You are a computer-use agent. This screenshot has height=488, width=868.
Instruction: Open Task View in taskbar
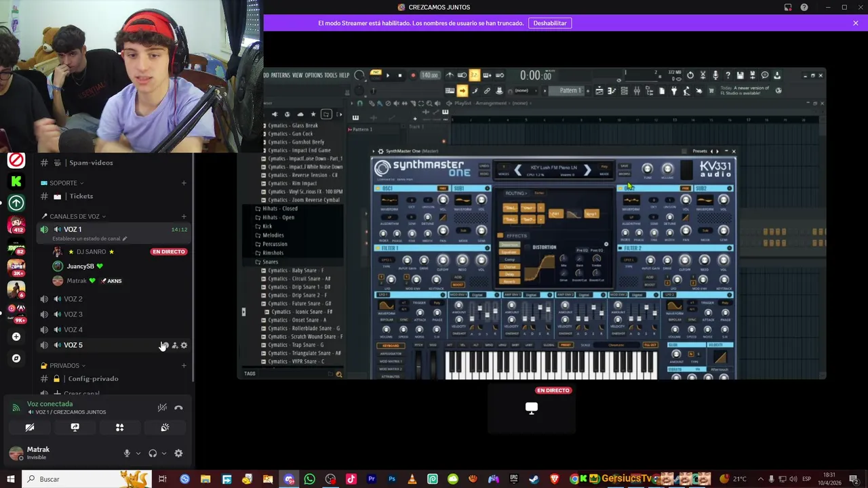(163, 479)
